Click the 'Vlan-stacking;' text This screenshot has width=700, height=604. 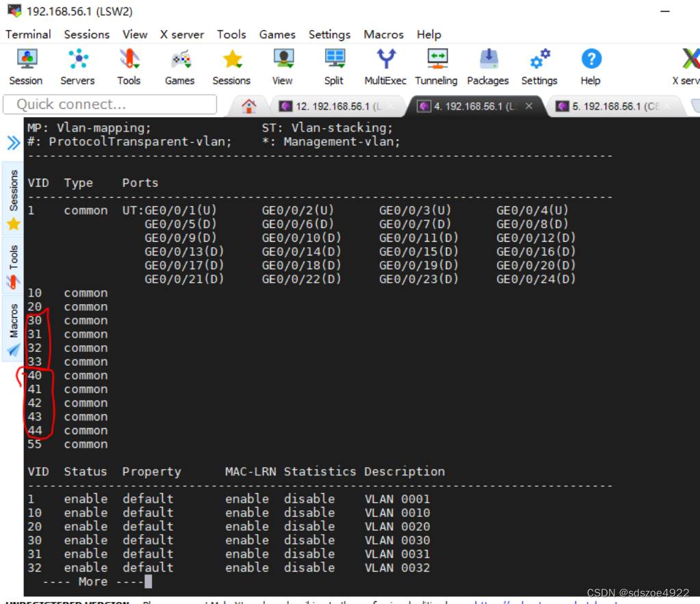pos(342,128)
